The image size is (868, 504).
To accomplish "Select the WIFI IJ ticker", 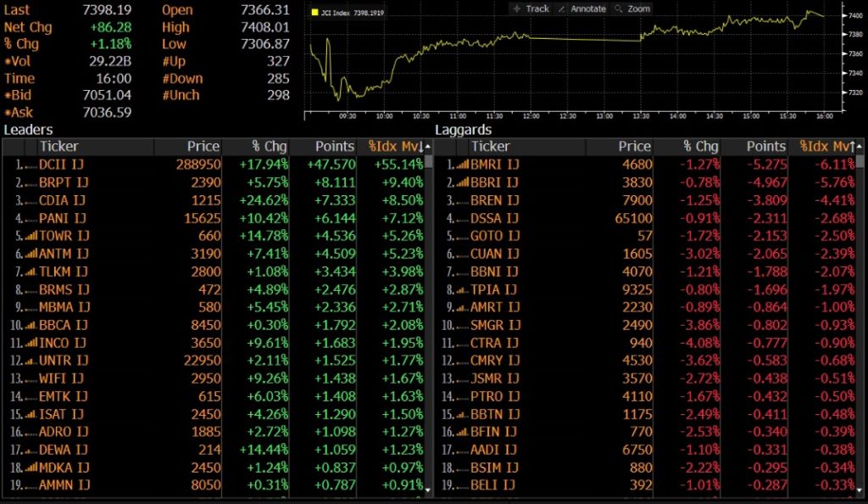I will [61, 378].
